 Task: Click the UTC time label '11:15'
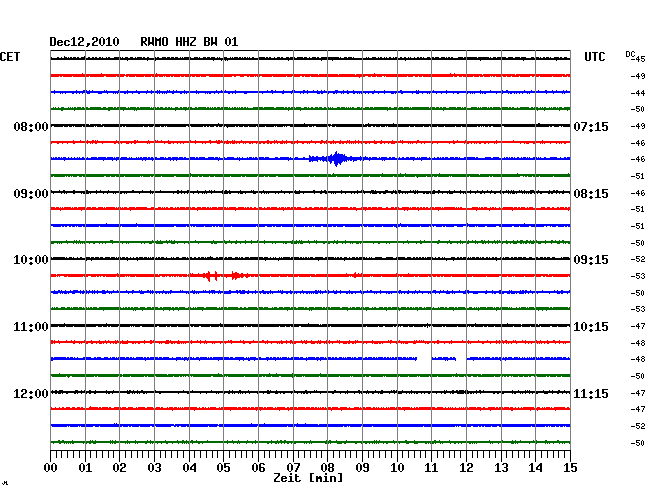591,394
